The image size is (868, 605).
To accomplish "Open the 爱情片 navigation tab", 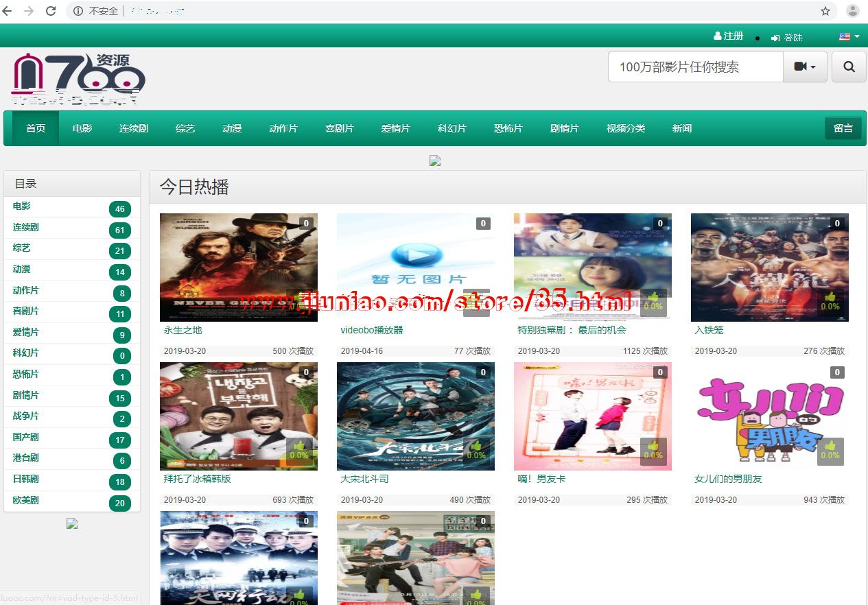I will [396, 128].
